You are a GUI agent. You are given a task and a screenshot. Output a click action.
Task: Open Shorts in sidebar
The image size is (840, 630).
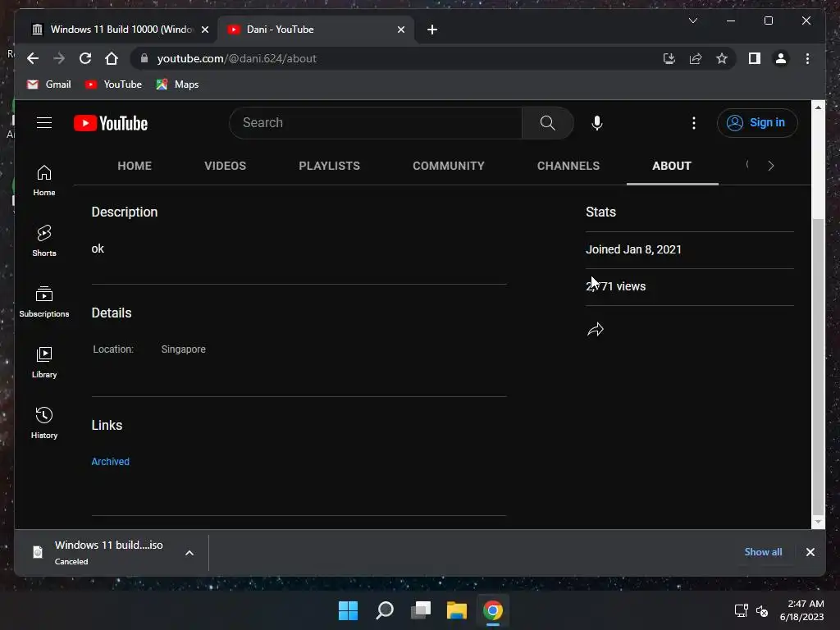click(x=44, y=241)
